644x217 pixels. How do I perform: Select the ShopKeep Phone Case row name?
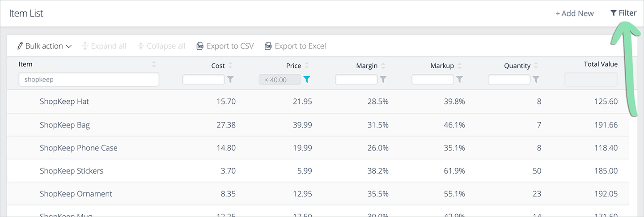pos(79,148)
